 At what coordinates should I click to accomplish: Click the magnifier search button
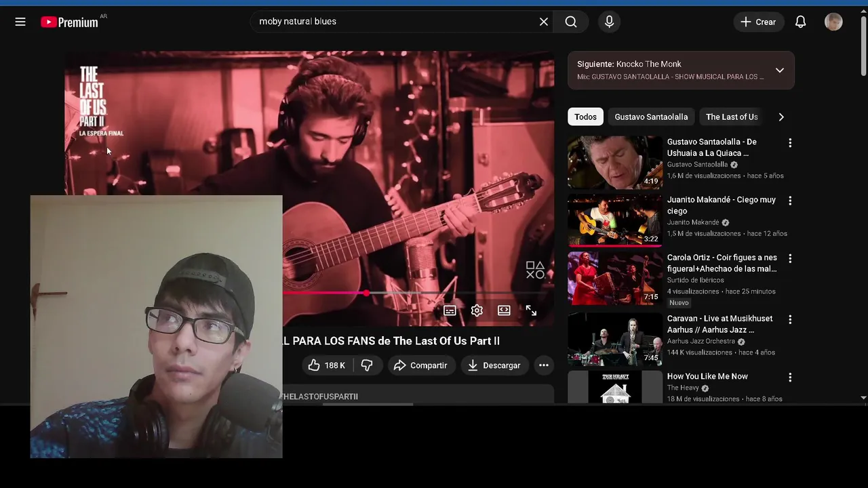pyautogui.click(x=571, y=22)
